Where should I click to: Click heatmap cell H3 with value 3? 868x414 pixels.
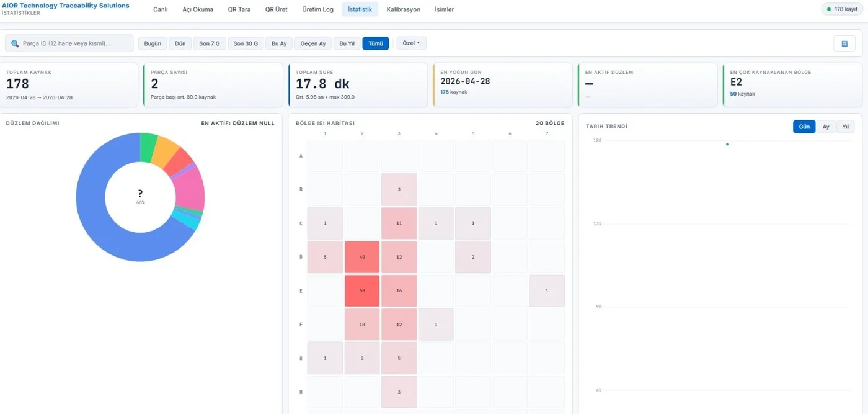(399, 392)
